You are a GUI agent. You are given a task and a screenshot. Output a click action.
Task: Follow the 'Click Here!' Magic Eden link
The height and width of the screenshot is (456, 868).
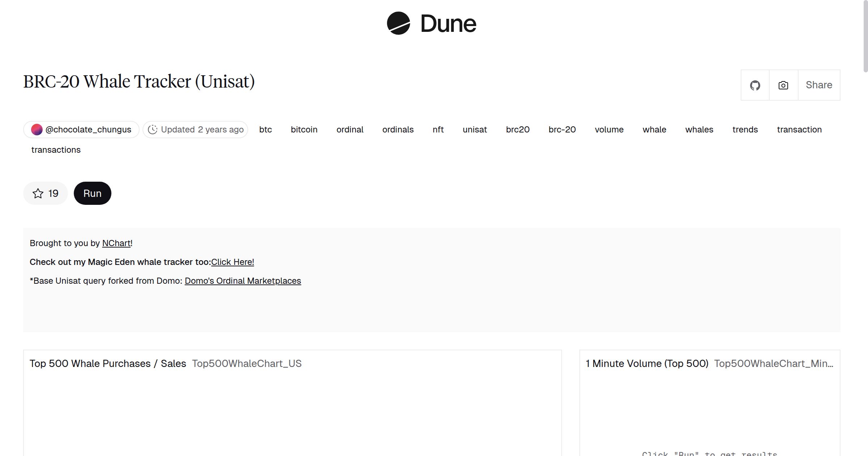[232, 262]
